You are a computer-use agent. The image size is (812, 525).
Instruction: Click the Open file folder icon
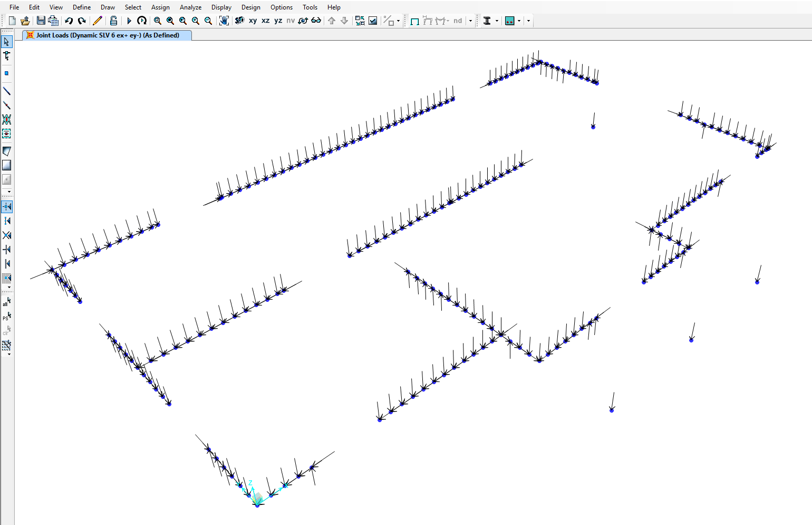click(x=25, y=21)
